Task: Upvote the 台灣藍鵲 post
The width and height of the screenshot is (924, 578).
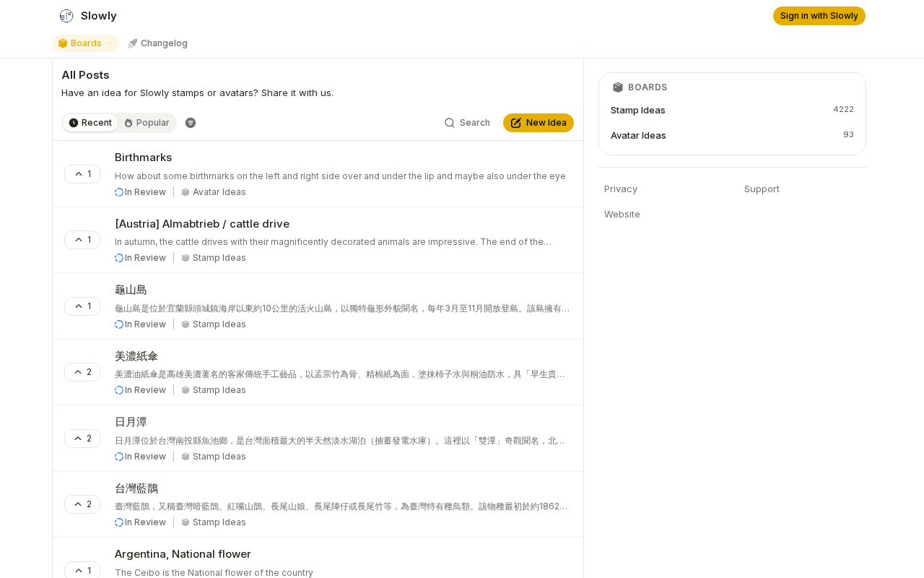Action: click(82, 504)
